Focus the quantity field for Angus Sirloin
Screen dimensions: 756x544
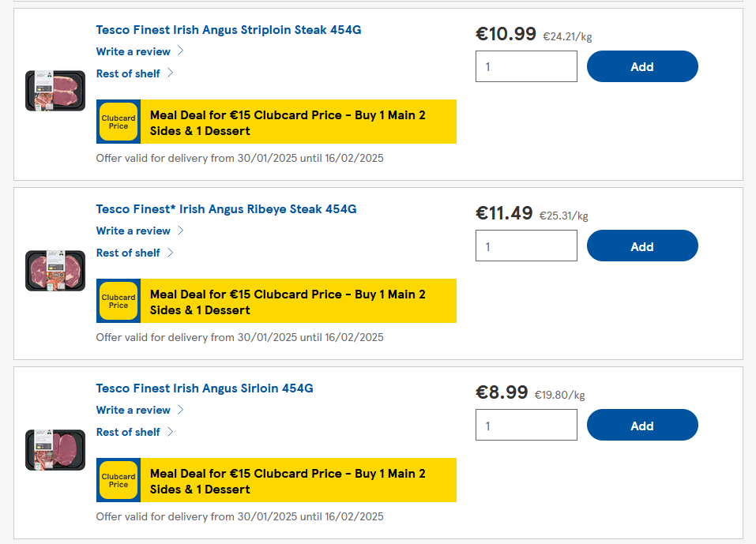pyautogui.click(x=526, y=425)
